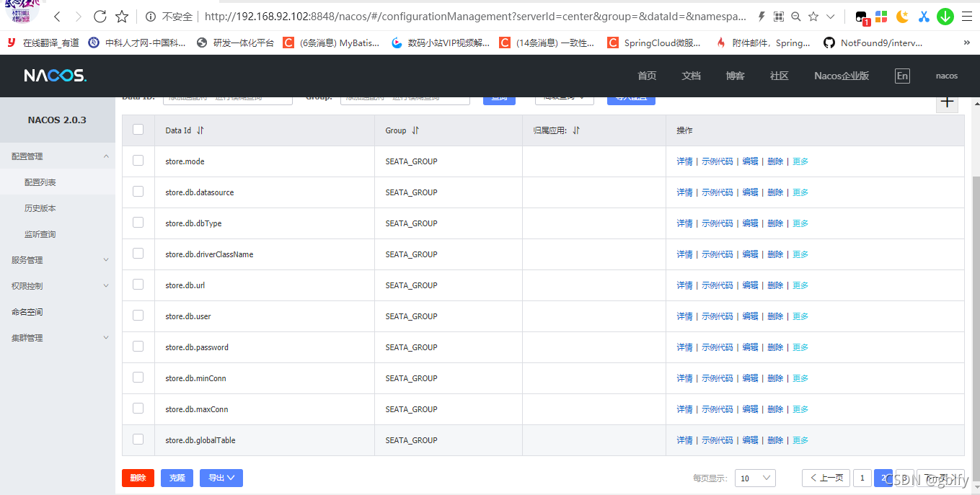
Task: Click the plus icon to create configuration
Action: tap(948, 102)
